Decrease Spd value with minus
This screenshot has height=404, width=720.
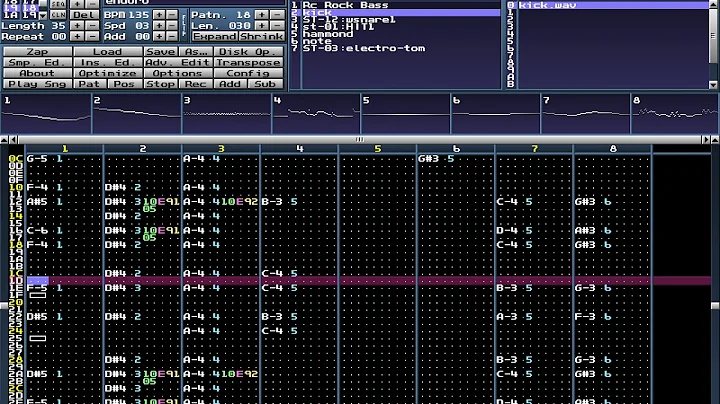pos(172,26)
